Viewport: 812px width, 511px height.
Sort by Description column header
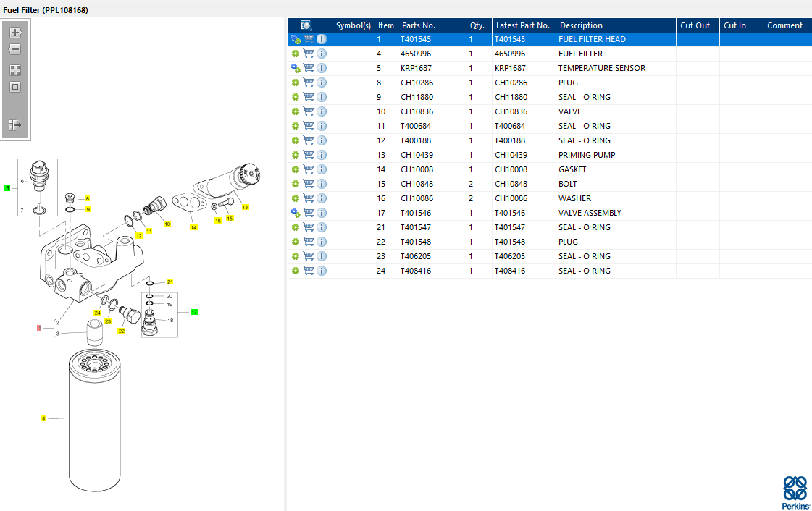[x=616, y=25]
